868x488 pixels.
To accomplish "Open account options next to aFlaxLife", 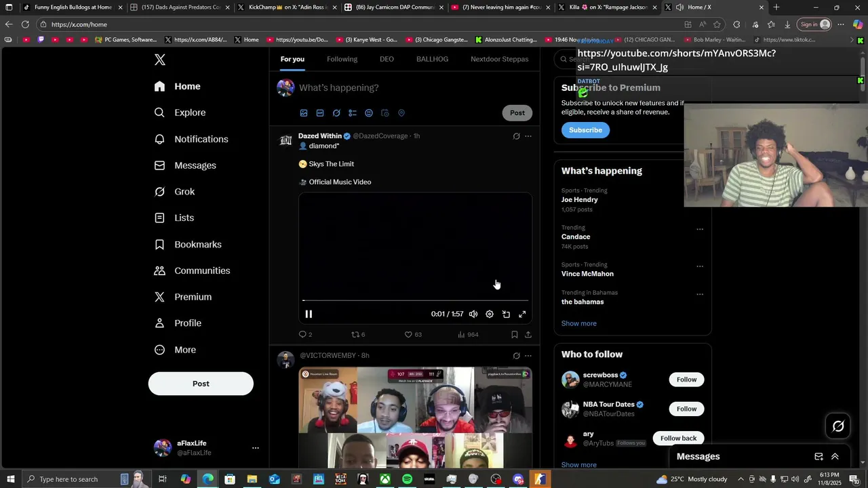I will tap(256, 448).
